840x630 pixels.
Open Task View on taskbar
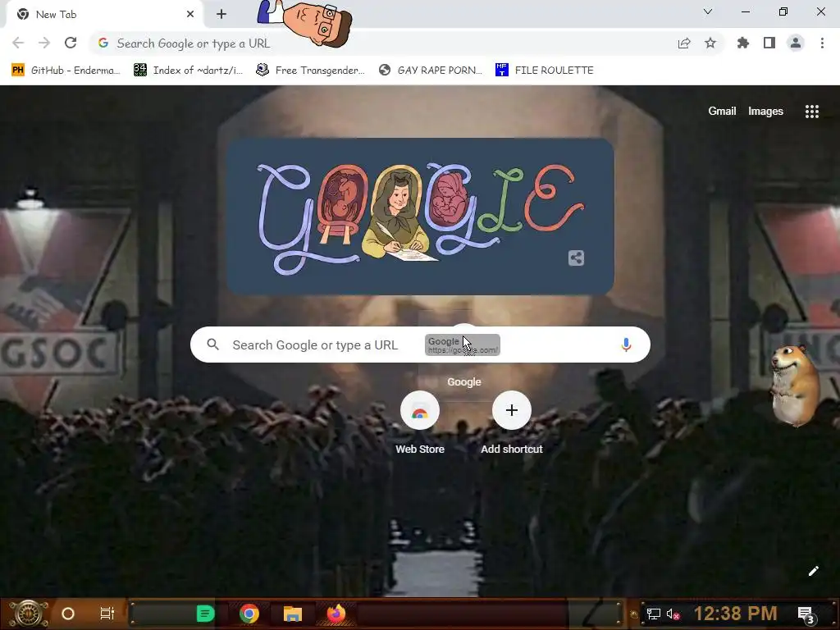pos(107,614)
